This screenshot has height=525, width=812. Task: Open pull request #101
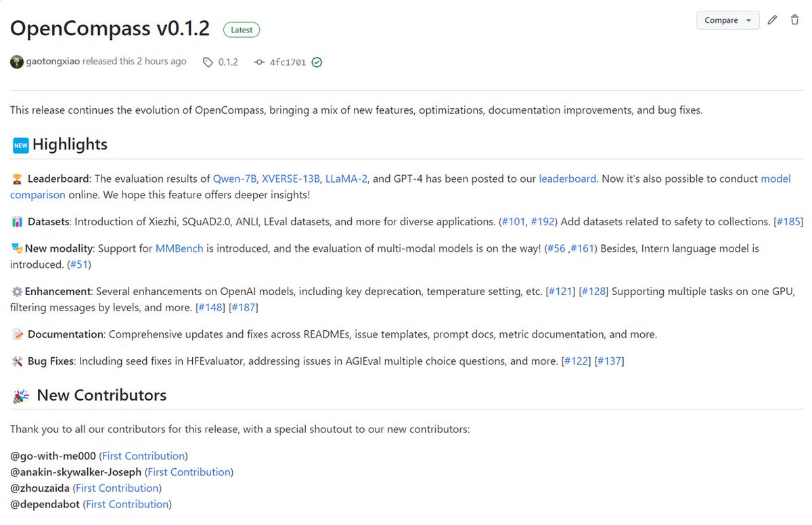[x=514, y=221]
